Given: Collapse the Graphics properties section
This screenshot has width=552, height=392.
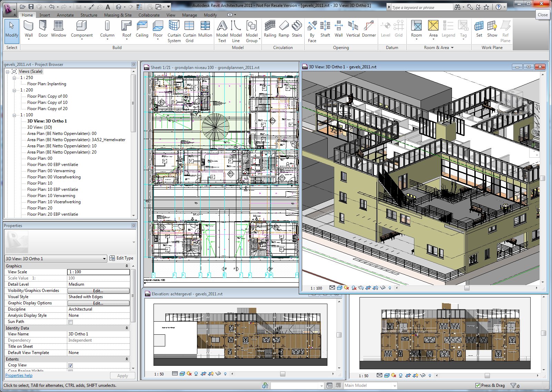Looking at the screenshot, I should (127, 266).
